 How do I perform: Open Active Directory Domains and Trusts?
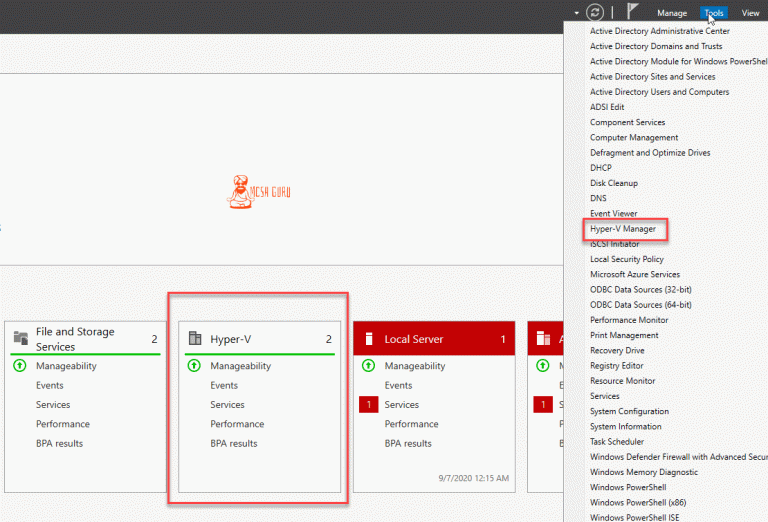[656, 46]
